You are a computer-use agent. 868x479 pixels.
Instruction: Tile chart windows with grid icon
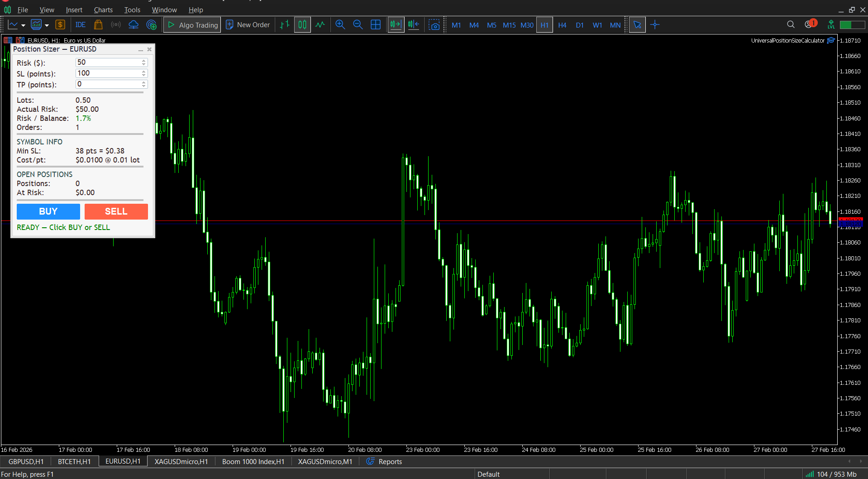[375, 25]
